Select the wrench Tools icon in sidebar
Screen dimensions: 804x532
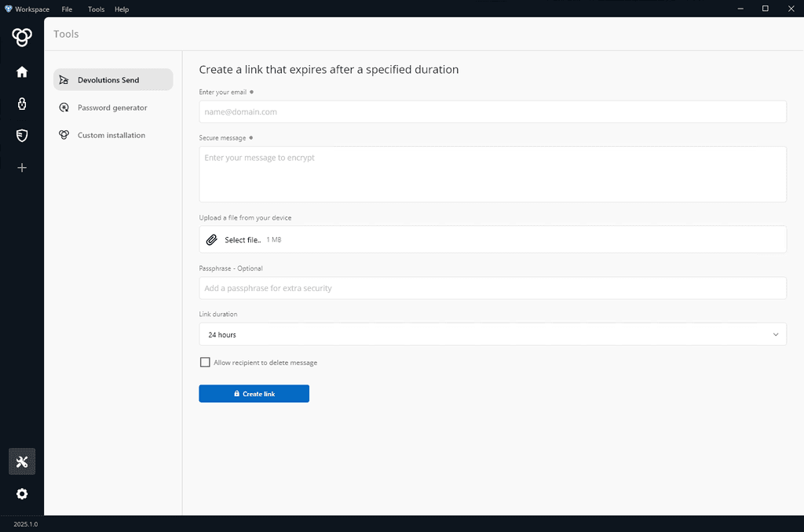coord(22,461)
